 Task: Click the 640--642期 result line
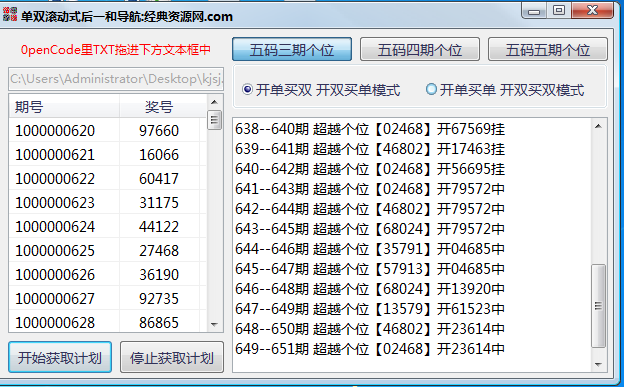point(370,169)
